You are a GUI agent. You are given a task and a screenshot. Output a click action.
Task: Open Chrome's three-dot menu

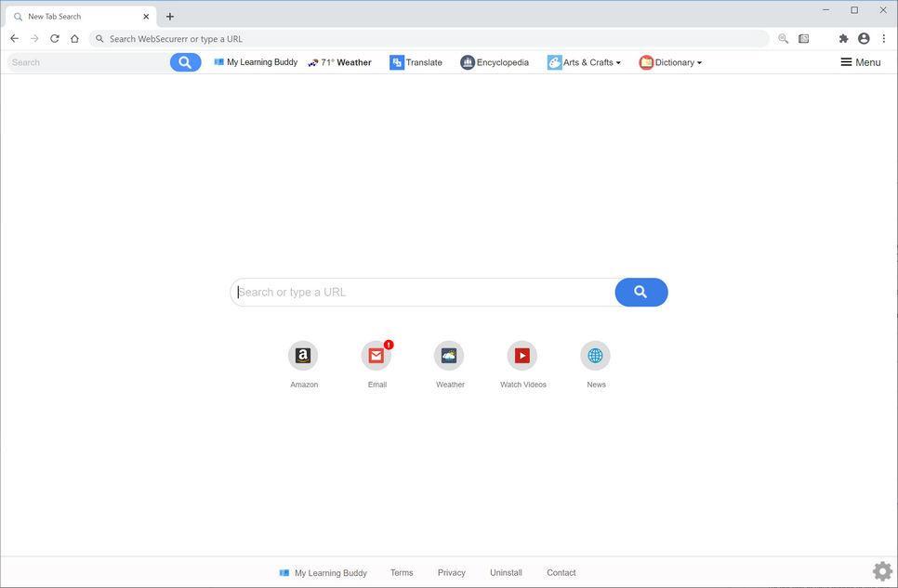click(884, 38)
